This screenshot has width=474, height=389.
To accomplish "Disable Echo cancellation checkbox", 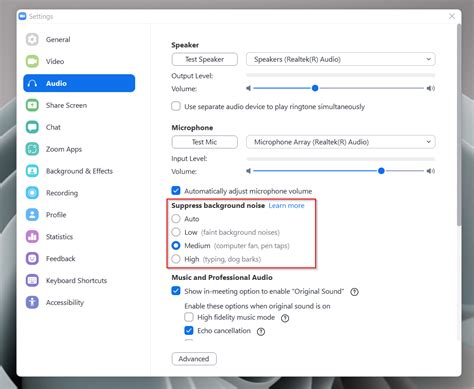I will (189, 330).
